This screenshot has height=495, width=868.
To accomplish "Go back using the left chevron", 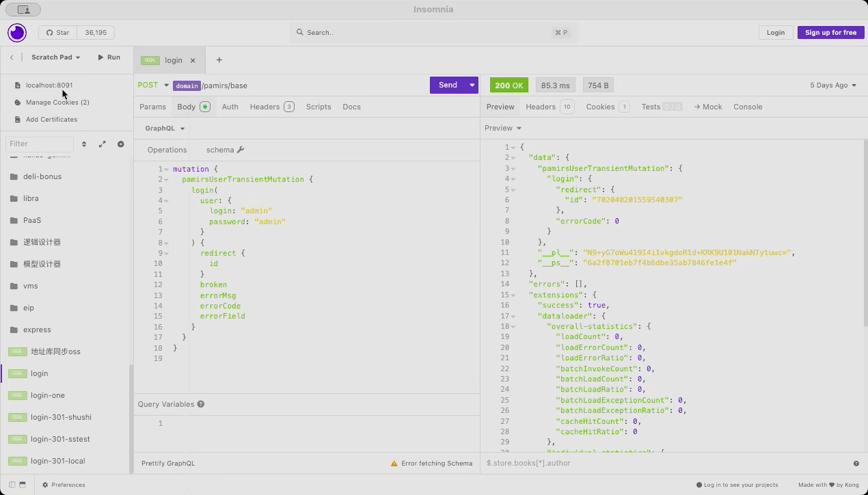I will [x=12, y=57].
